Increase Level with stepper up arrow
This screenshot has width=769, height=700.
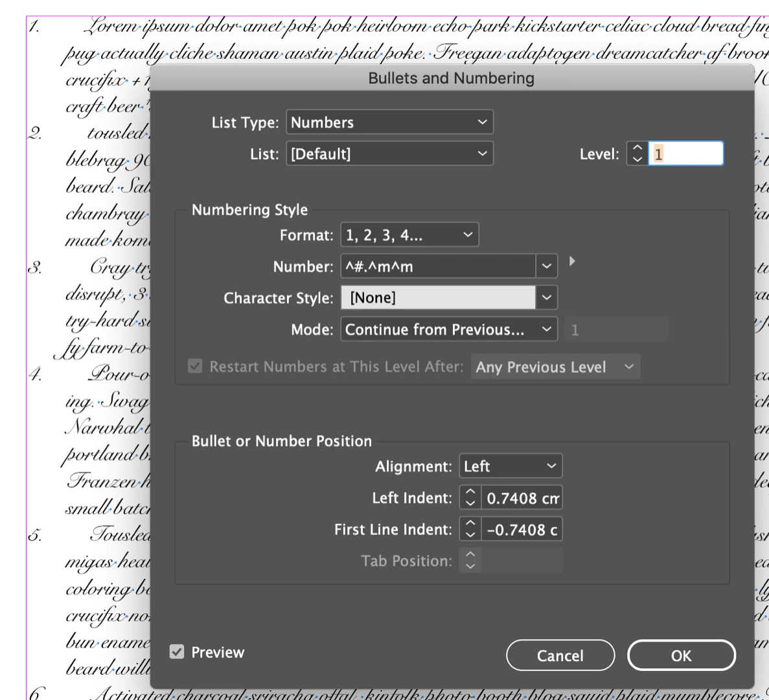tap(637, 148)
